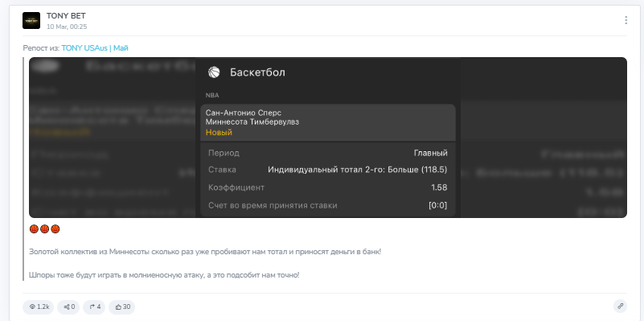
Task: Click the basketball icon beside Баскетбол
Action: coord(214,72)
